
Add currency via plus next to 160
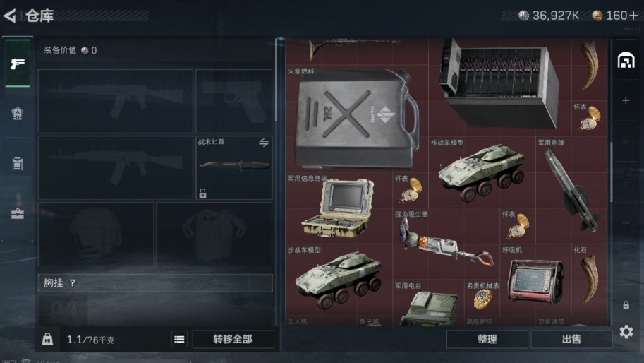pyautogui.click(x=633, y=16)
